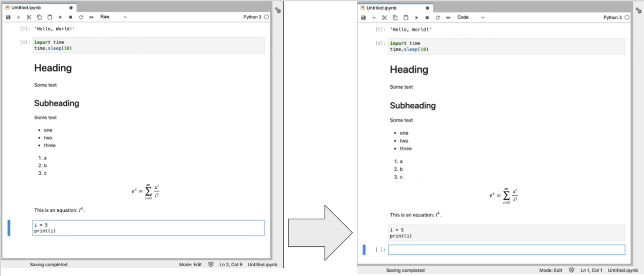This screenshot has height=276, width=644.
Task: Click the stop/interrupt kernel icon in the right notebook
Action: (427, 17)
